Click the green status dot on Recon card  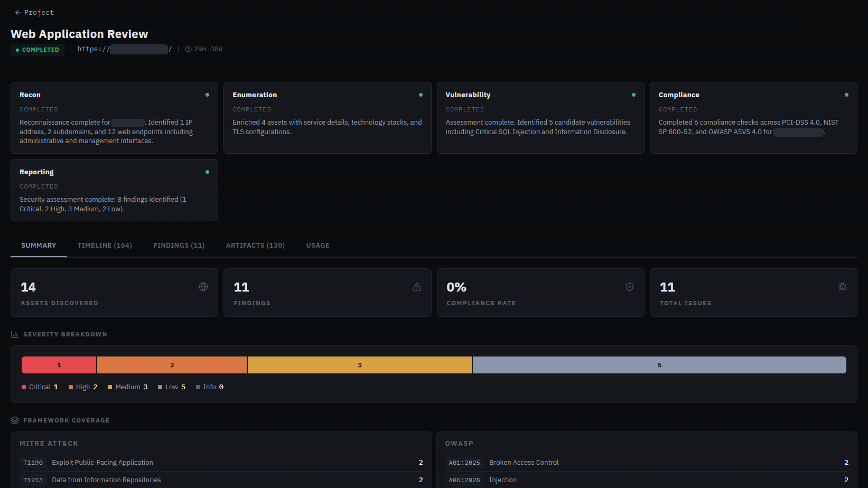tap(207, 95)
